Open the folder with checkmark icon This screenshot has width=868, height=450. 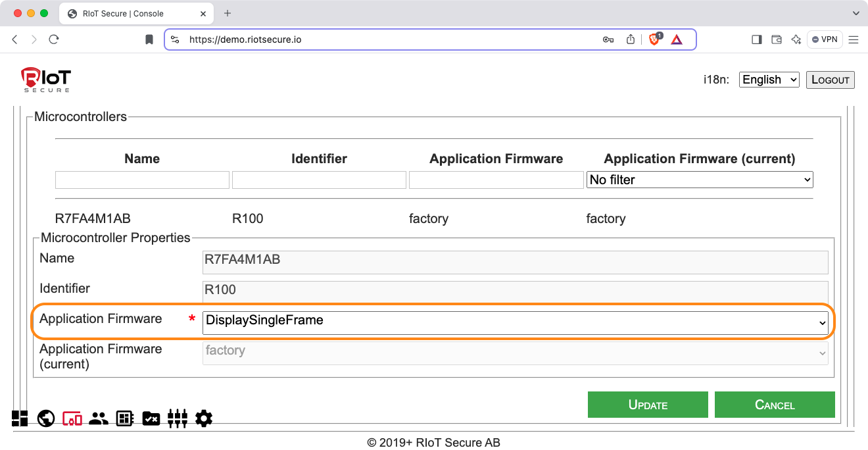(x=151, y=418)
